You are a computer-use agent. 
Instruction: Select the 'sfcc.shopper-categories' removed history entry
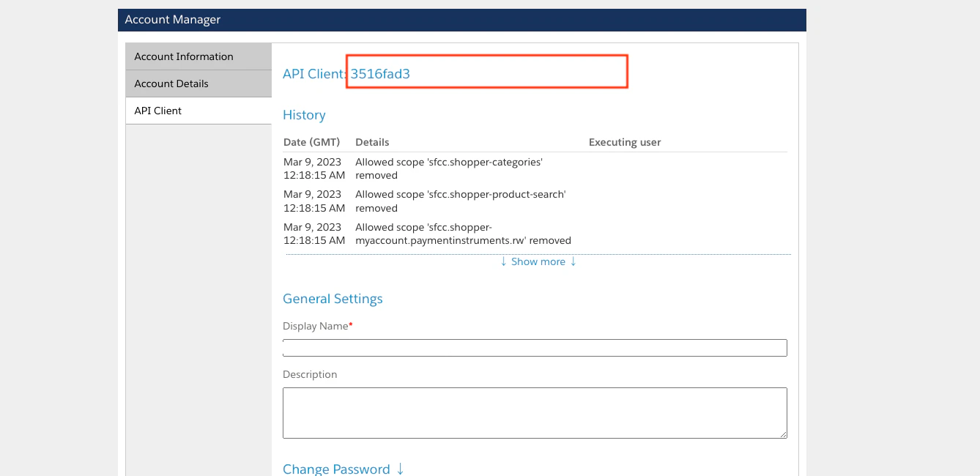click(535, 168)
